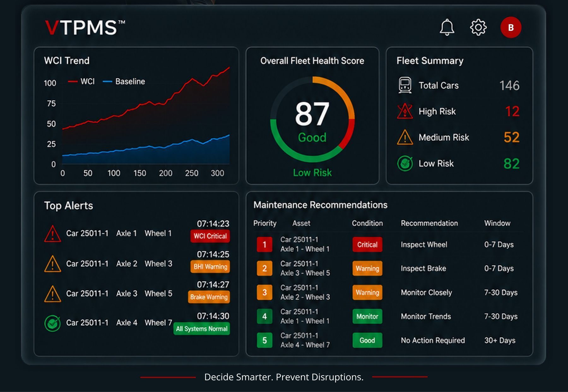Open the user profile avatar B
Image resolution: width=568 pixels, height=392 pixels.
pos(511,27)
